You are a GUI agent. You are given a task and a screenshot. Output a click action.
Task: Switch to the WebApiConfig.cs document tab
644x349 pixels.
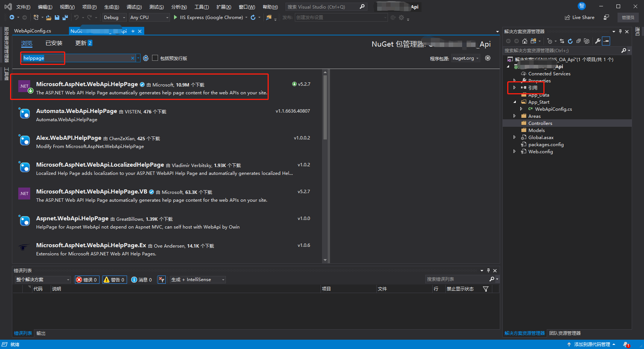(x=33, y=31)
